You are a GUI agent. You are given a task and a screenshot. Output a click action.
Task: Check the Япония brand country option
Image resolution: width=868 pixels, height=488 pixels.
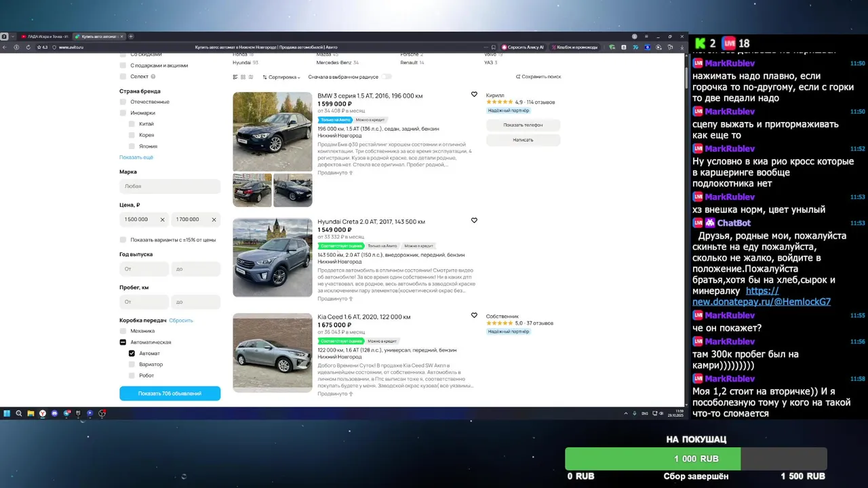pos(132,146)
